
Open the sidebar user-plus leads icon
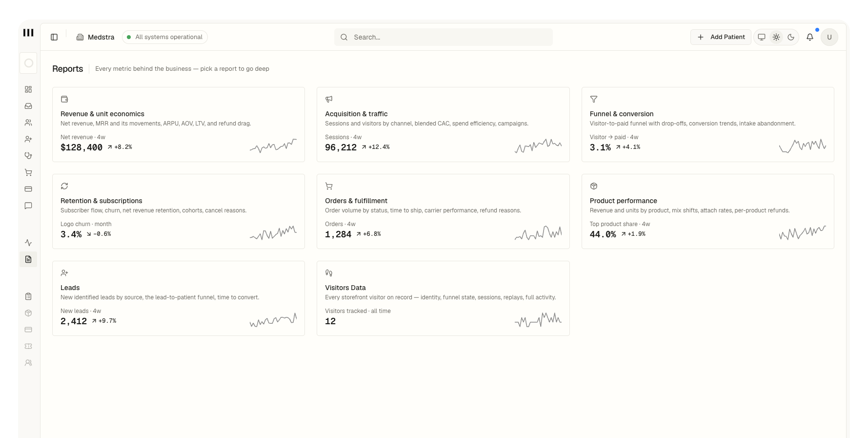click(x=28, y=139)
